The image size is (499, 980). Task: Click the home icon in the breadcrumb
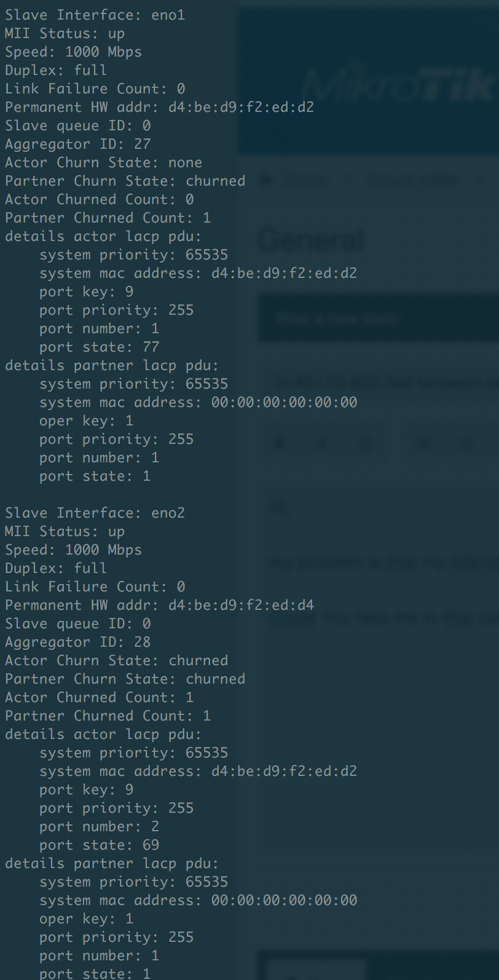click(x=265, y=180)
